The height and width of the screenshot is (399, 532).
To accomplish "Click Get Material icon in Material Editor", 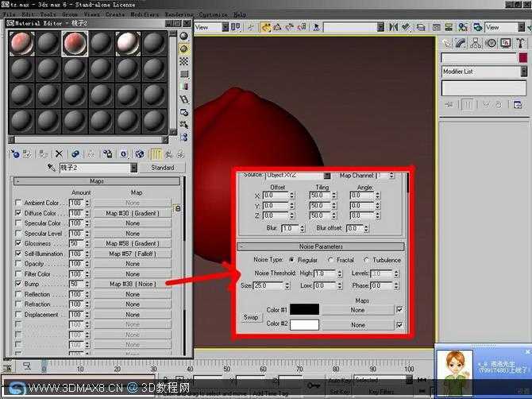I will point(15,154).
